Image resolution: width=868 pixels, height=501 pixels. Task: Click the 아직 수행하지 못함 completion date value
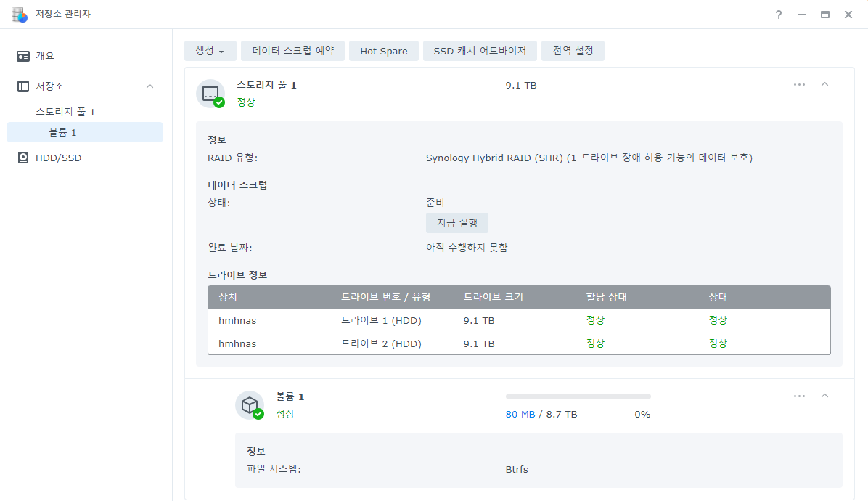pyautogui.click(x=467, y=248)
